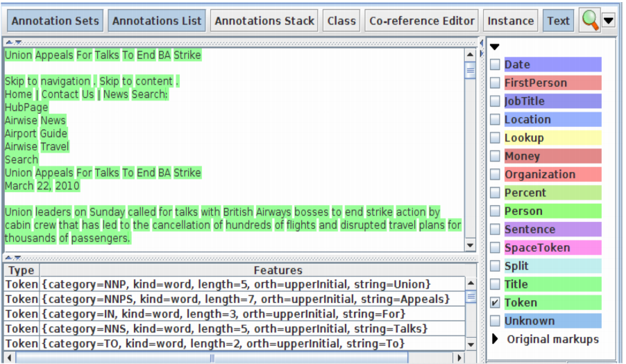Open the Co-reference Editor
Image resolution: width=626 pixels, height=364 pixels.
pyautogui.click(x=421, y=21)
